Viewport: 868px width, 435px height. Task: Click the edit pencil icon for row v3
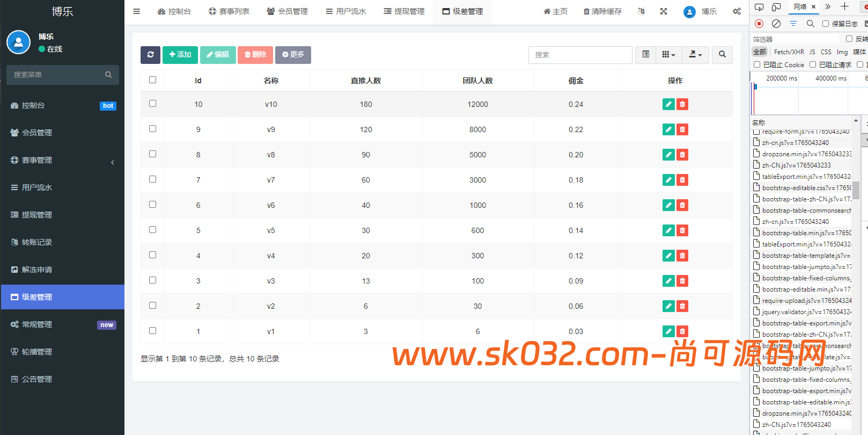668,281
